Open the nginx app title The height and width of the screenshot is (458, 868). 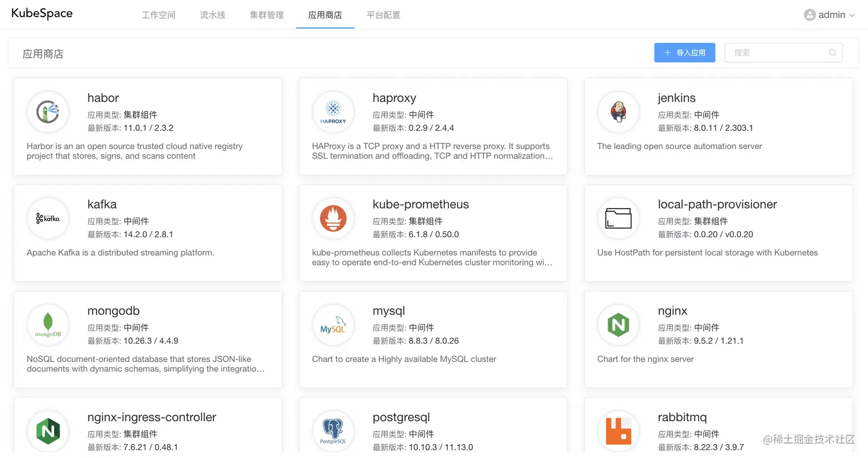click(x=673, y=311)
